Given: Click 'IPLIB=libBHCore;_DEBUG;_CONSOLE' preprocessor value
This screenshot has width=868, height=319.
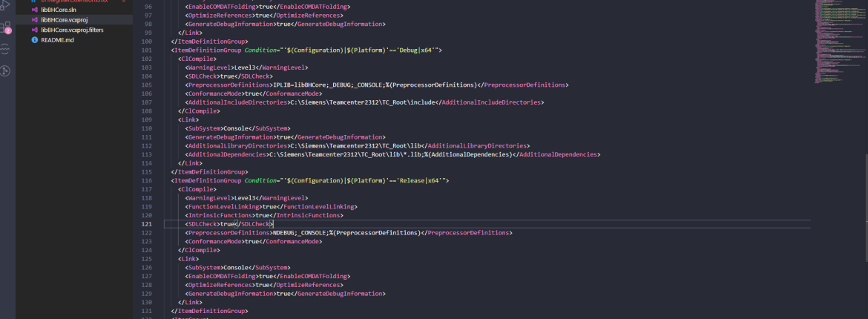Looking at the screenshot, I should 329,85.
